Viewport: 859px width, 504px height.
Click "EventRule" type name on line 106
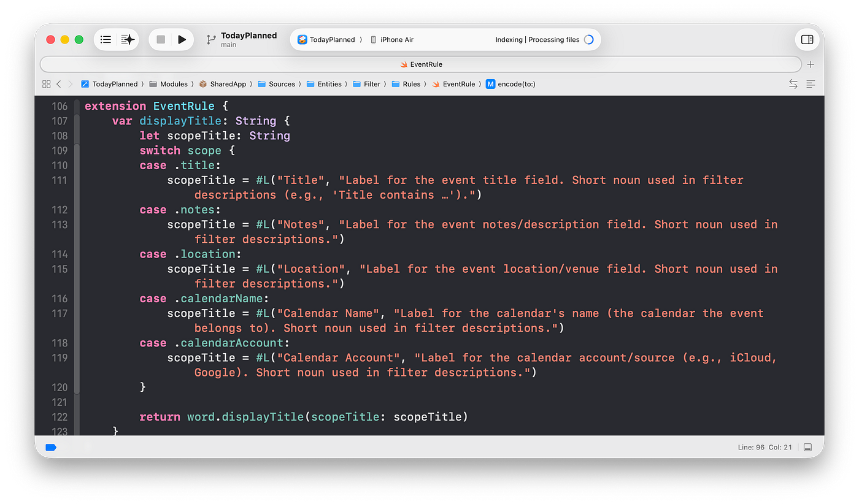point(184,106)
